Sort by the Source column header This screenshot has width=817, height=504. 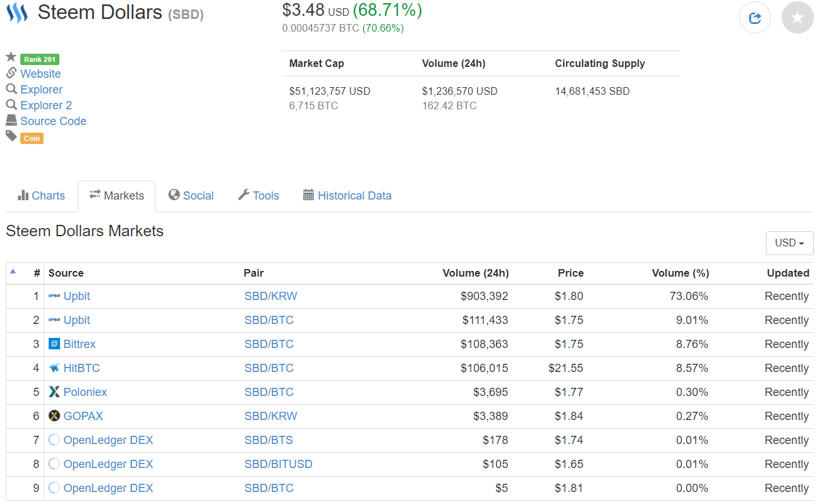pyautogui.click(x=66, y=273)
